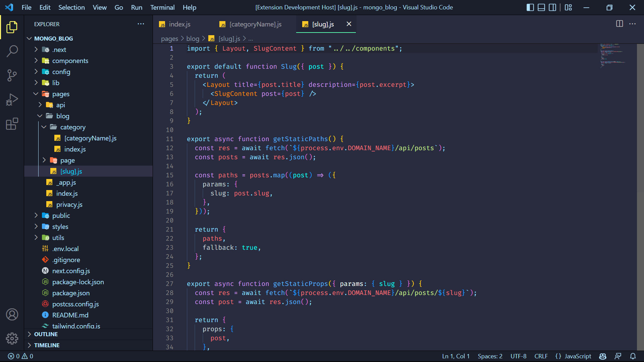
Task: Open the Explorer view in activity bar
Action: pos(12,27)
